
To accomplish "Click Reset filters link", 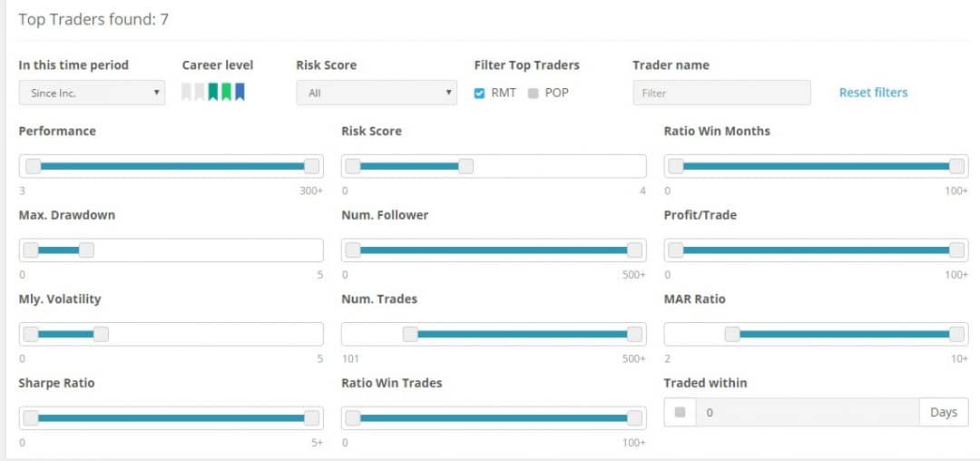I will tap(873, 93).
